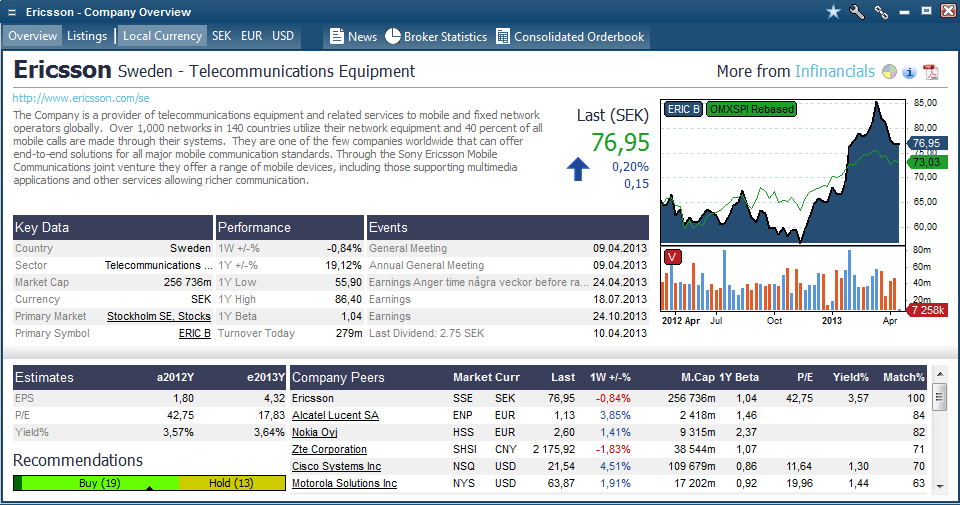960x505 pixels.
Task: Open the Consolidated Orderbook
Action: (x=570, y=37)
